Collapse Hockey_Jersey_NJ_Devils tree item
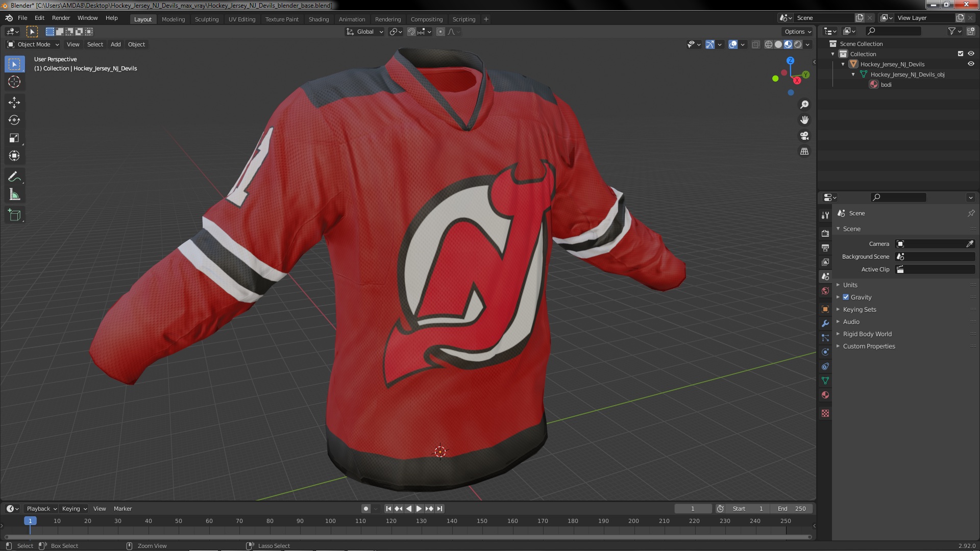This screenshot has width=980, height=551. pos(843,64)
